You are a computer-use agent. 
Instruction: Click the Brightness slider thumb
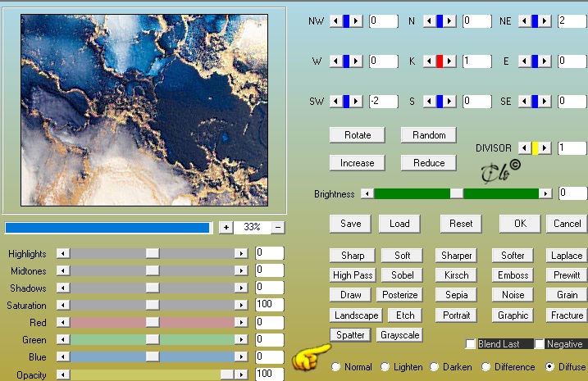(x=456, y=193)
